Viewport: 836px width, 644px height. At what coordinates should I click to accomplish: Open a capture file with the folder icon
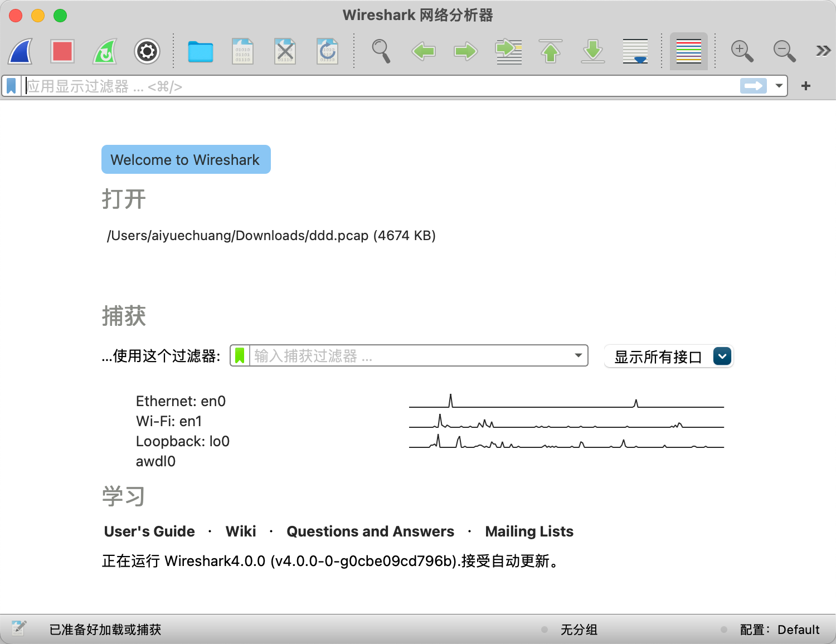[x=201, y=51]
